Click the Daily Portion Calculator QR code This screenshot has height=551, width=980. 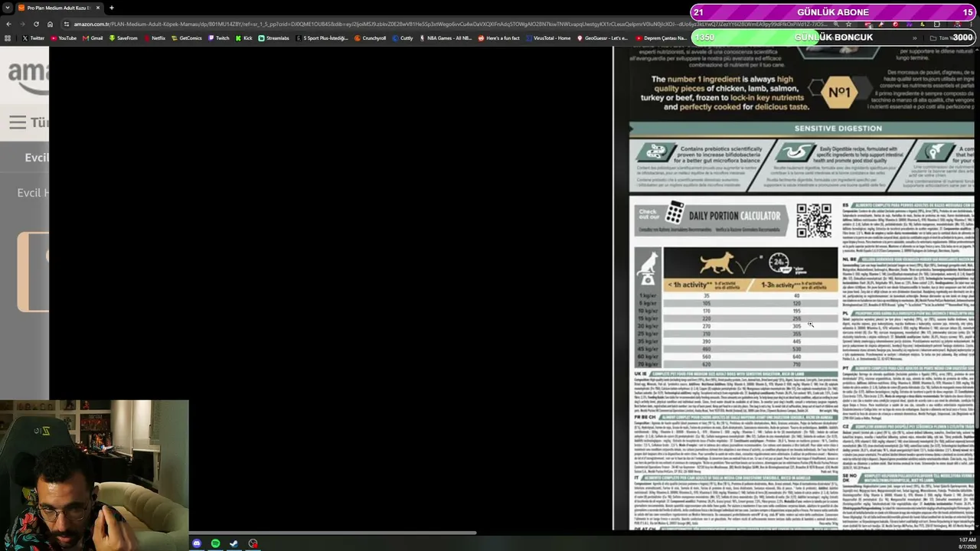tap(813, 220)
